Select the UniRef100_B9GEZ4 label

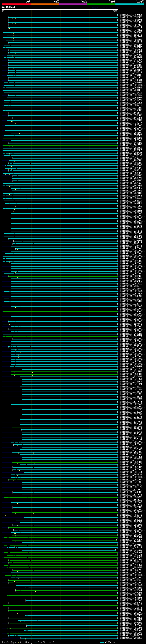(131, 555)
